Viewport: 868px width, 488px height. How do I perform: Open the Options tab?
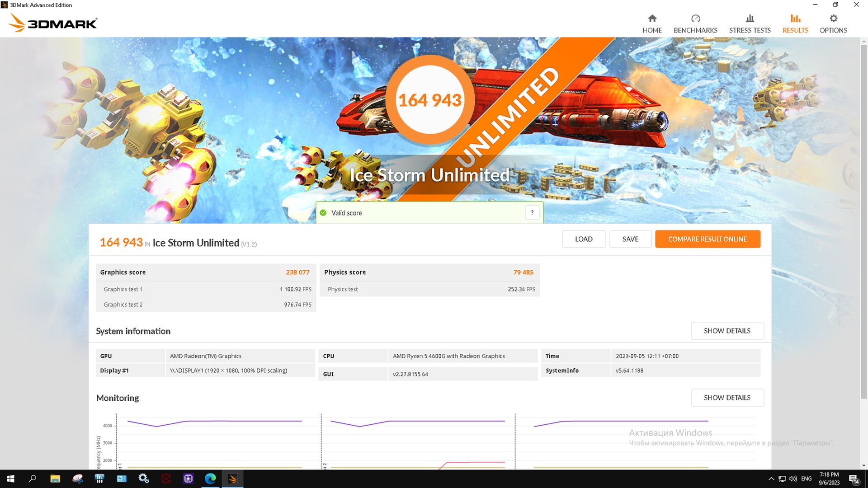833,24
